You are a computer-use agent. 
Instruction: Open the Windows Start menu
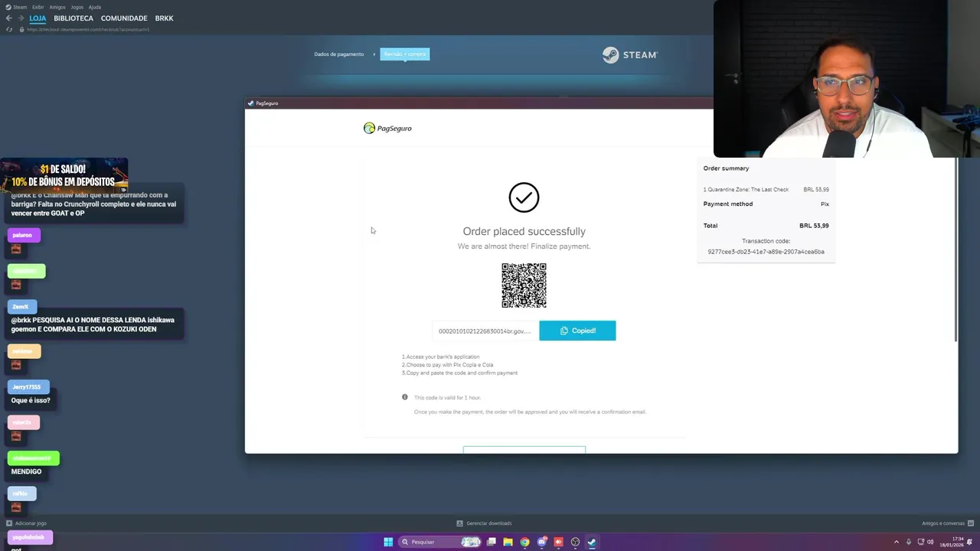(x=388, y=542)
